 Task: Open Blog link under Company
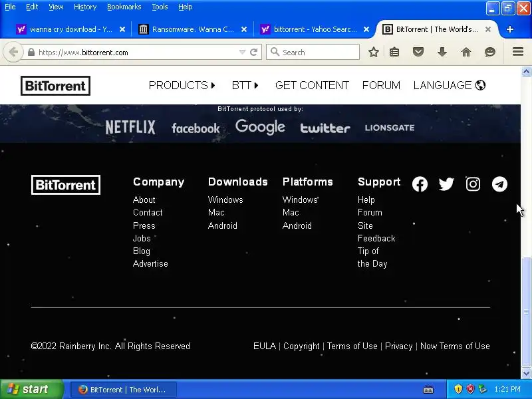[142, 251]
